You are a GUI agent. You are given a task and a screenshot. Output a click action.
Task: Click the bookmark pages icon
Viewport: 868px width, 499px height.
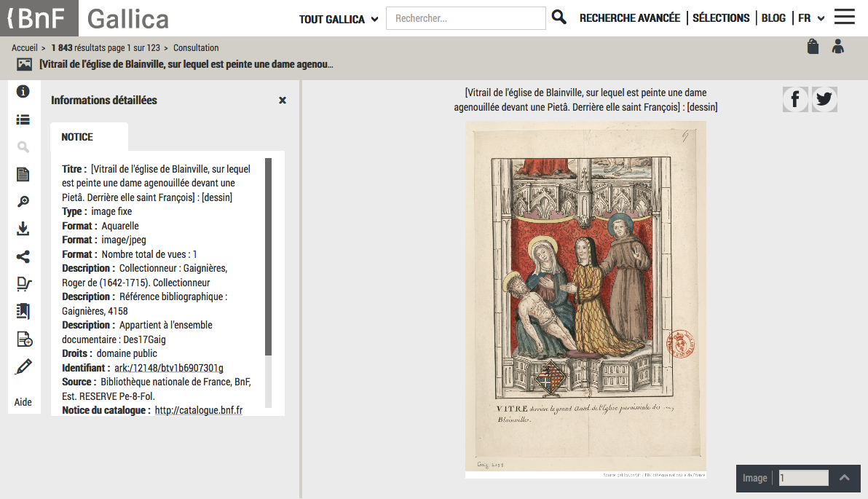click(23, 311)
